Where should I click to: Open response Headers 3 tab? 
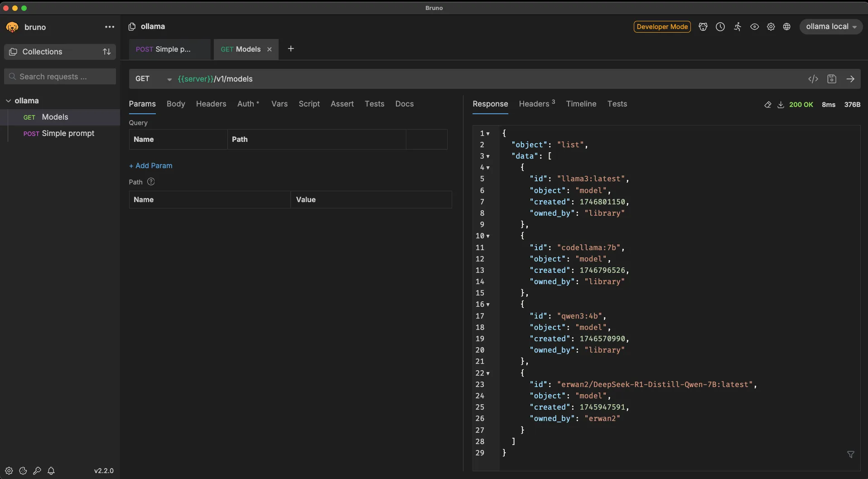(537, 104)
